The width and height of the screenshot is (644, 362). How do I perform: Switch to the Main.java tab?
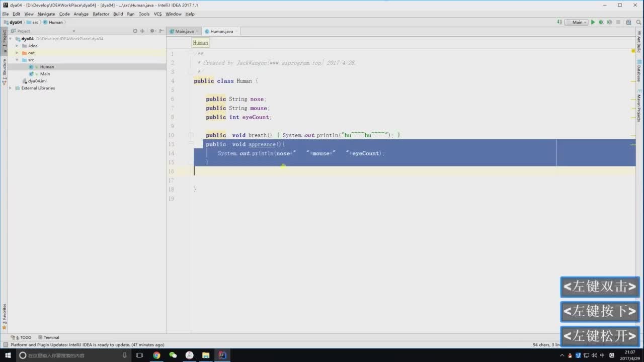(184, 31)
